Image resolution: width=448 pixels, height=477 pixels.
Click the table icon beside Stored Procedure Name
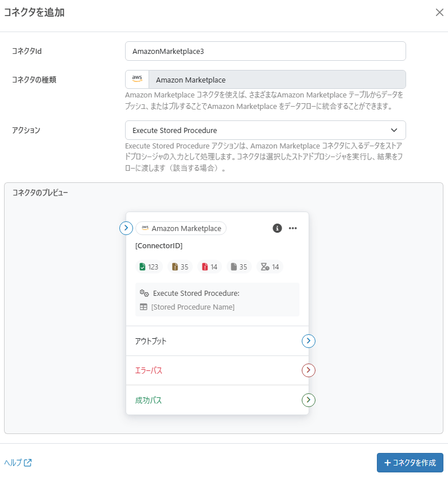(x=143, y=307)
